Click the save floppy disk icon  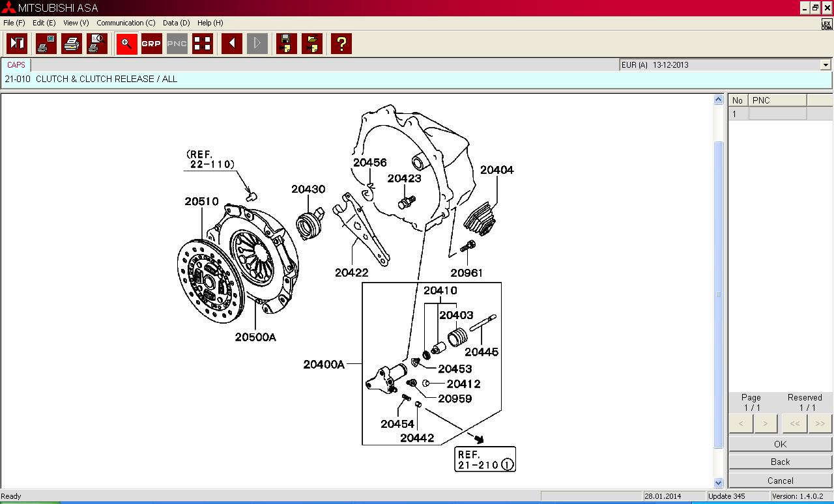click(286, 44)
